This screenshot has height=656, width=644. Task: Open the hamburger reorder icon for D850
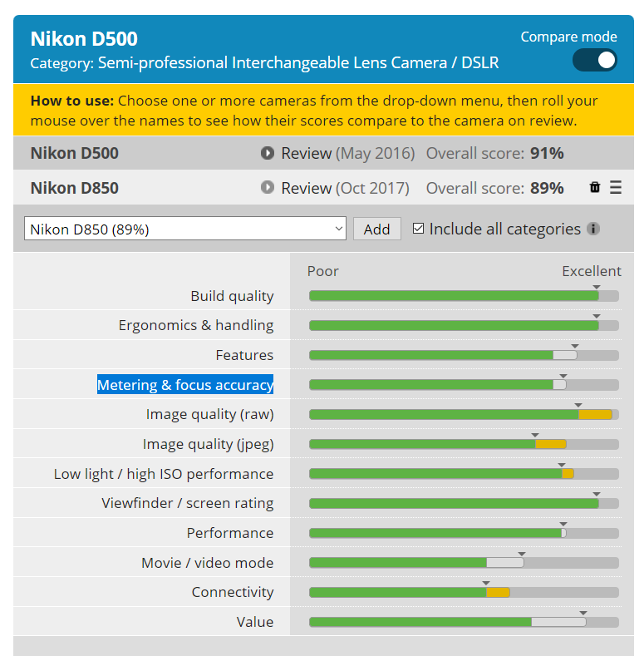pyautogui.click(x=616, y=187)
